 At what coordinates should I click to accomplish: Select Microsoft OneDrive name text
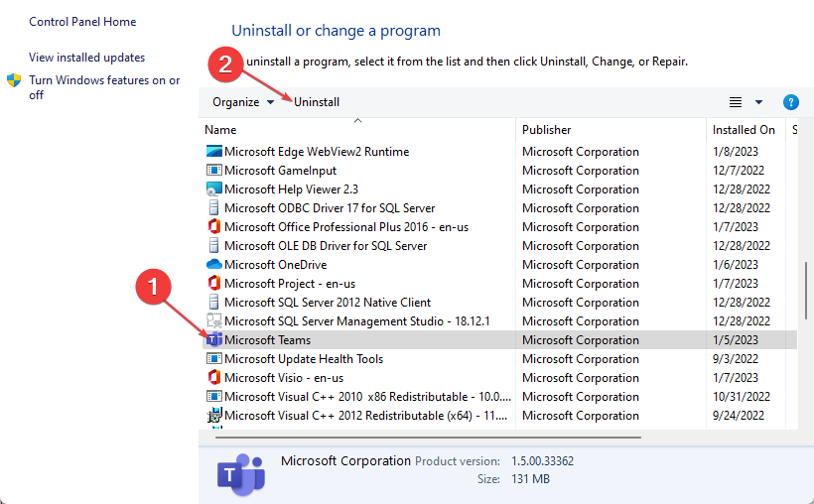pos(276,265)
